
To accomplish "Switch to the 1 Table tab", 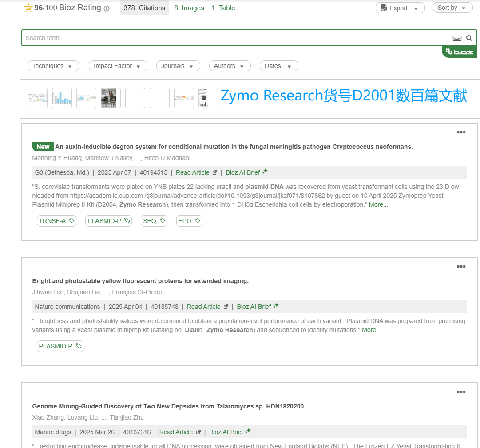I will point(223,8).
